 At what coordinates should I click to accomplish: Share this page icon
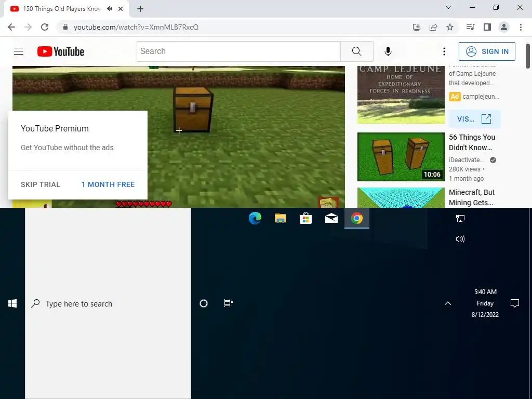(x=433, y=27)
